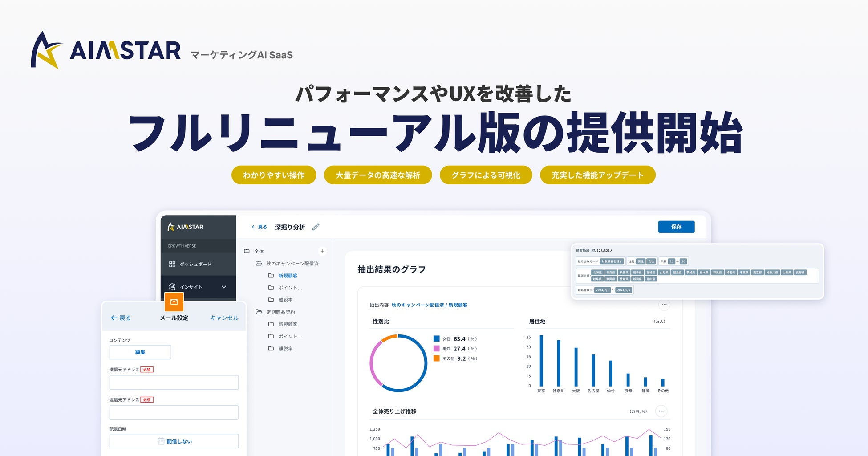868x456 pixels.
Task: Click the people icon beside 123,321人
Action: point(593,251)
